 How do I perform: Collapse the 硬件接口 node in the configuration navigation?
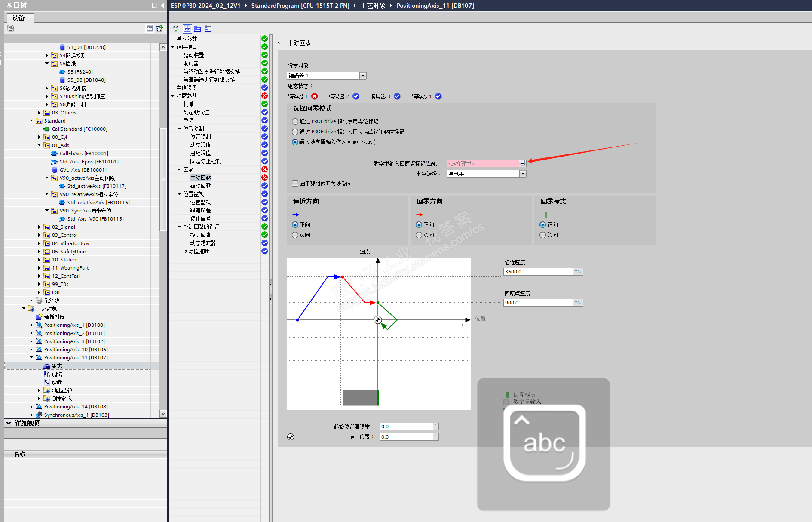(x=173, y=47)
